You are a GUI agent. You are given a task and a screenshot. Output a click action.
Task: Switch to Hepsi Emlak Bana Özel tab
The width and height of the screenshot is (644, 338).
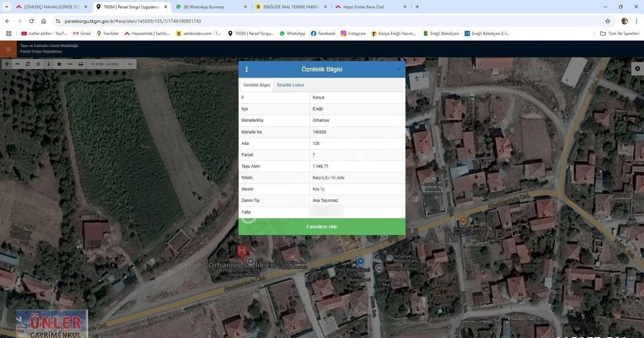tap(371, 7)
